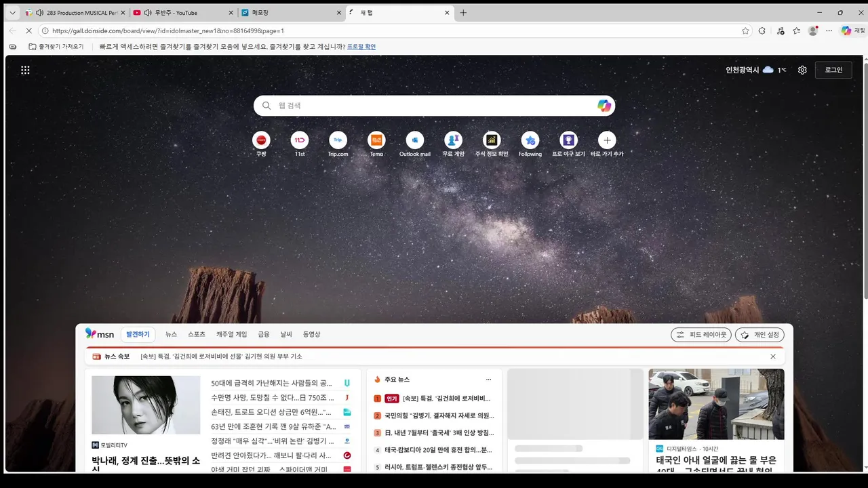The height and width of the screenshot is (488, 868).
Task: Click the 웹 검색 search box
Action: click(434, 106)
